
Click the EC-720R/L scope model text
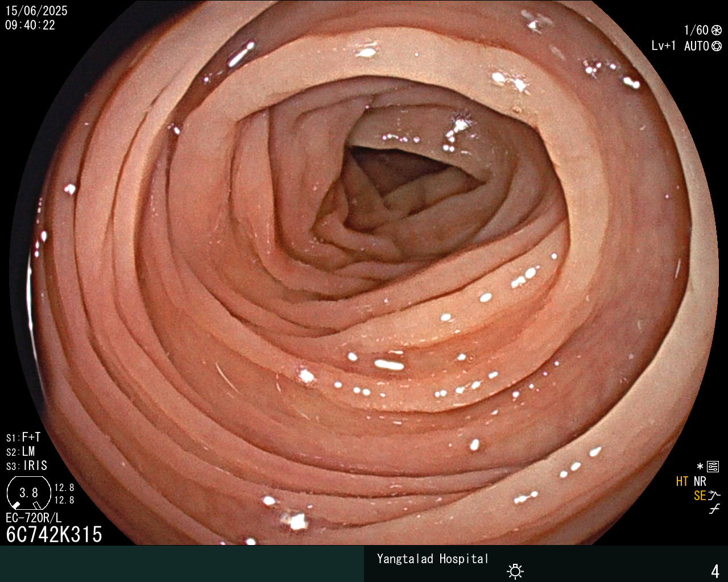click(x=34, y=518)
